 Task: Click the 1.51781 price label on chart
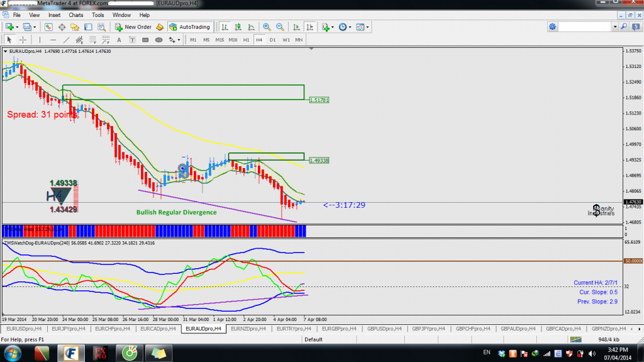coord(319,100)
